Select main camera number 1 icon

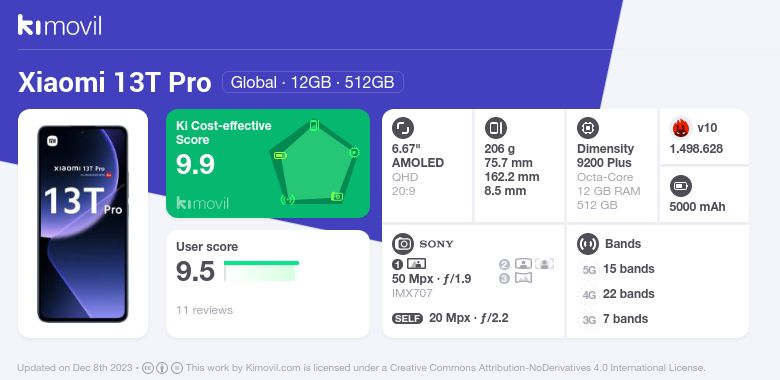click(397, 264)
